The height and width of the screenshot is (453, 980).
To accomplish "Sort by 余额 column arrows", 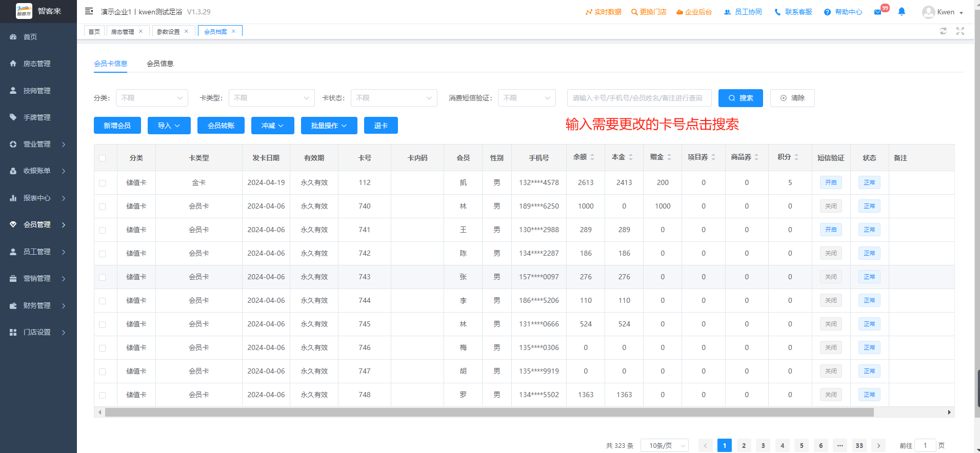I will coord(592,157).
